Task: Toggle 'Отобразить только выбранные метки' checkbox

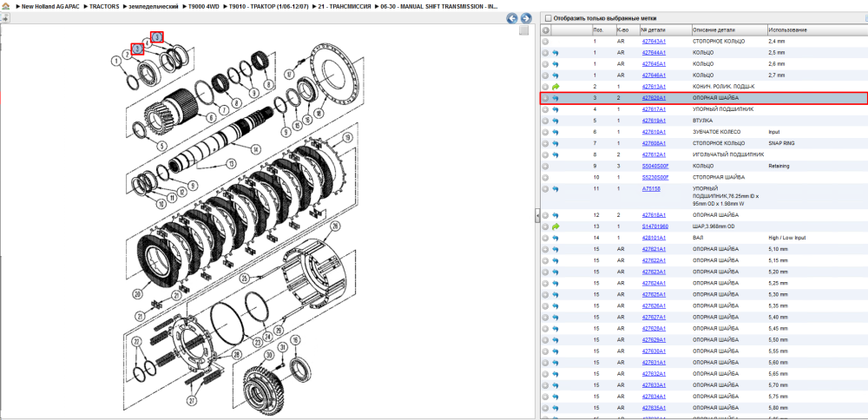Action: point(548,18)
